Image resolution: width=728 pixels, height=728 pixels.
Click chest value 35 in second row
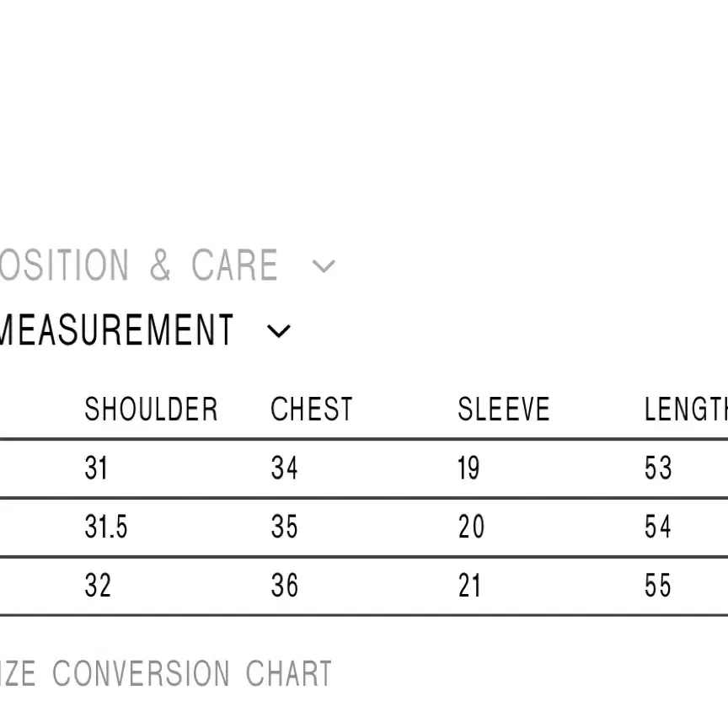pyautogui.click(x=284, y=527)
